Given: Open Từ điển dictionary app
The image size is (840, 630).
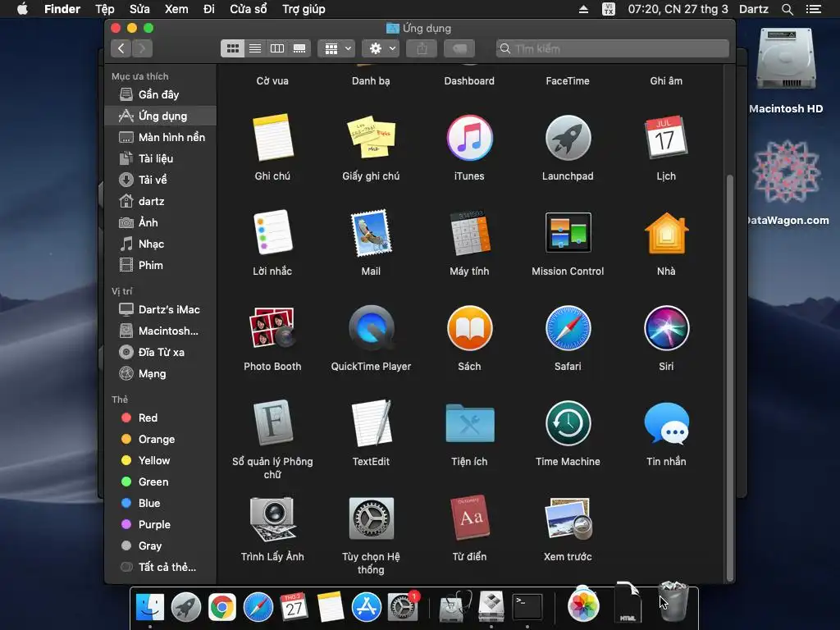Looking at the screenshot, I should 469,518.
